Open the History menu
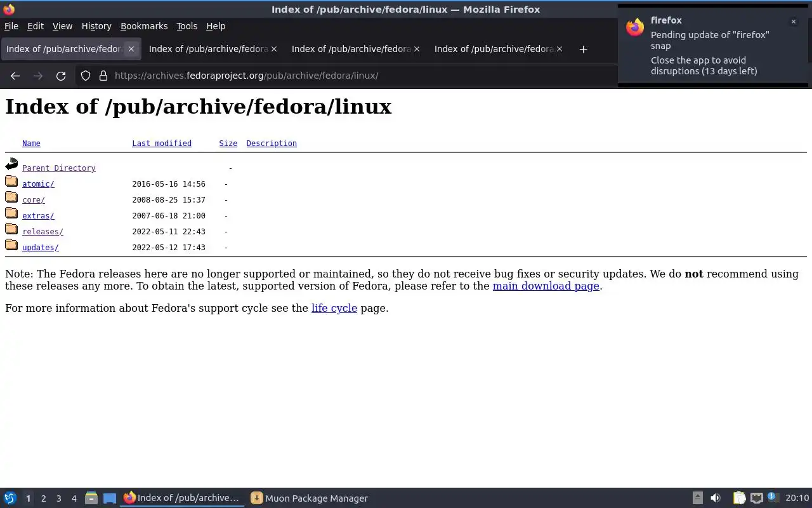Viewport: 812px width, 508px height. (x=96, y=26)
